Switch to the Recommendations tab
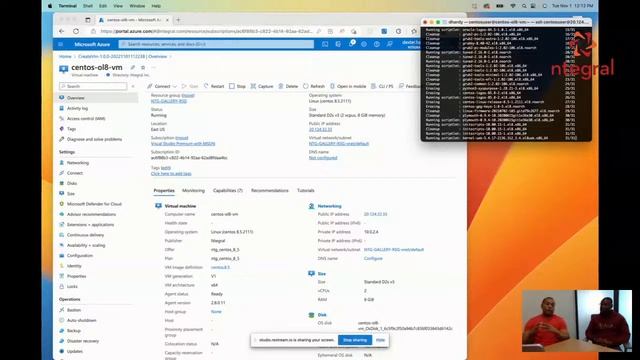 [269, 191]
